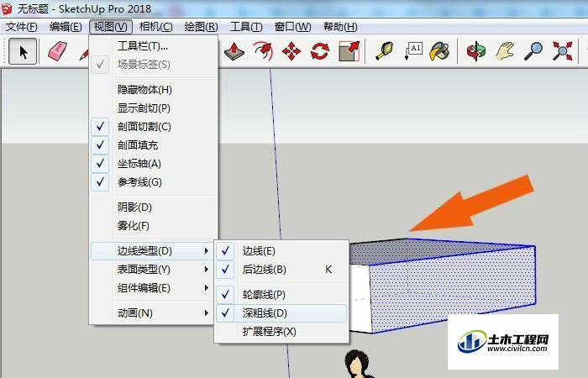Viewport: 588px width, 378px height.
Task: Select the Rotate tool
Action: [x=320, y=51]
